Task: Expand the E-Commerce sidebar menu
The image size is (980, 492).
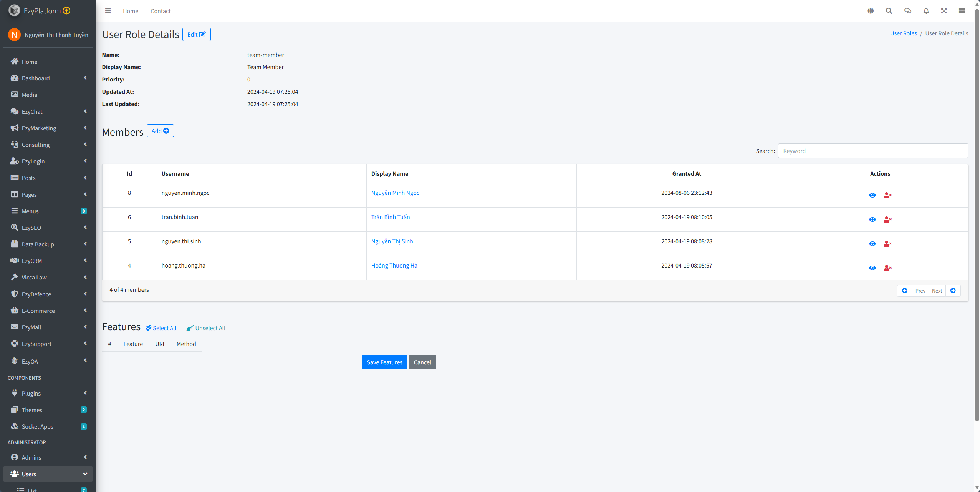Action: coord(48,311)
